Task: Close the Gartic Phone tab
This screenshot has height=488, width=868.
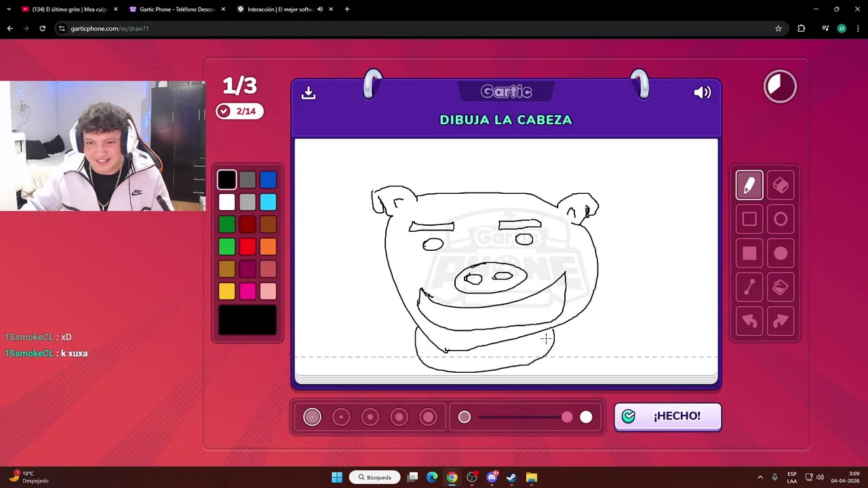Action: click(x=223, y=9)
